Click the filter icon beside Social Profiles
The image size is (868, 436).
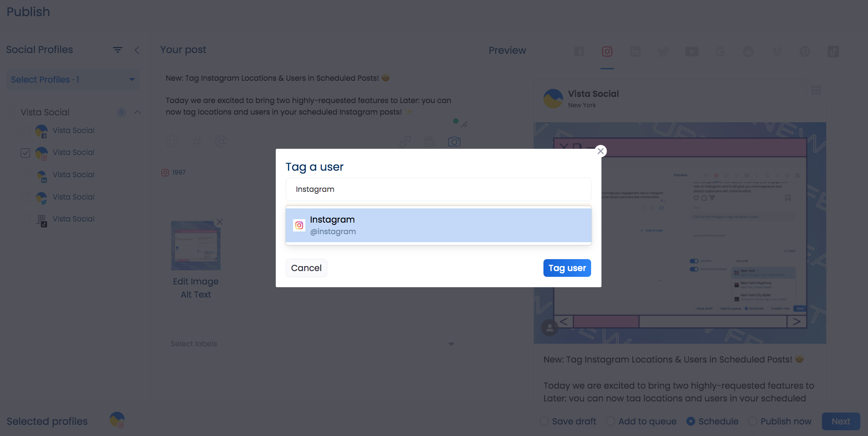click(118, 50)
